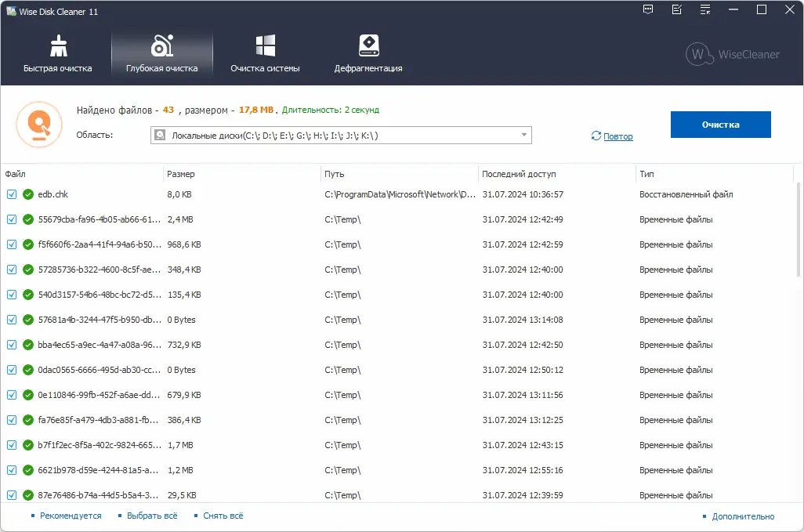Uncheck the edb.chk file checkbox

tap(12, 194)
